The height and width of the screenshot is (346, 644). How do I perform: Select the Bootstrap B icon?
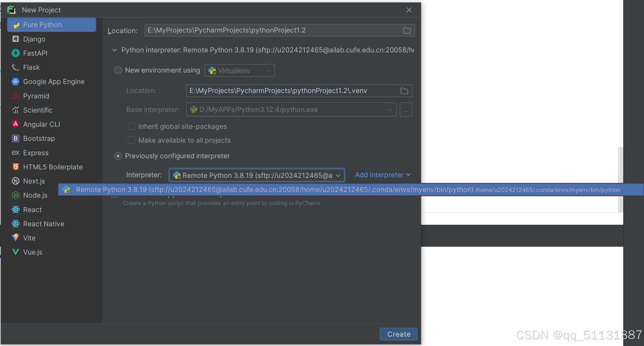tap(16, 138)
